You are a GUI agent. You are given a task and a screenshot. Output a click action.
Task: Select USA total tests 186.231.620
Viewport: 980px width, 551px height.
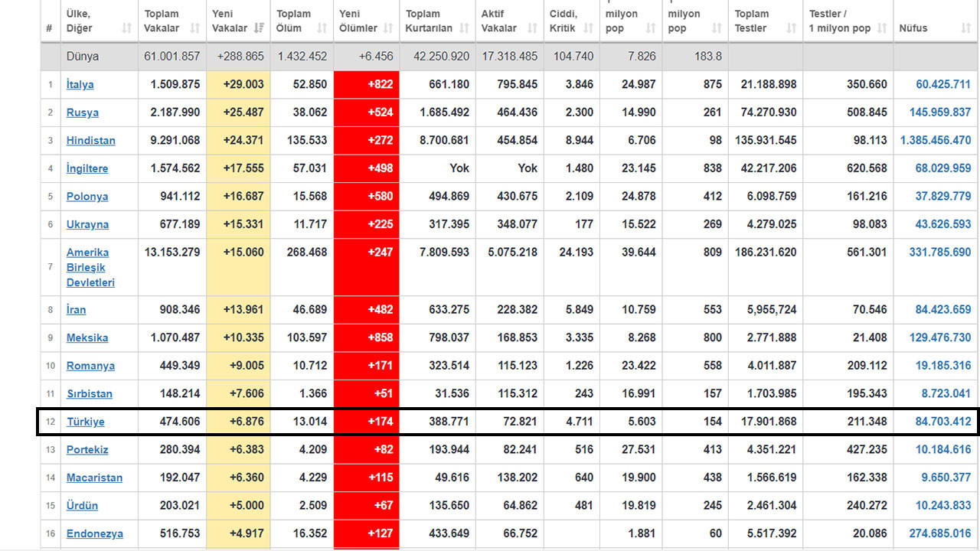(766, 252)
